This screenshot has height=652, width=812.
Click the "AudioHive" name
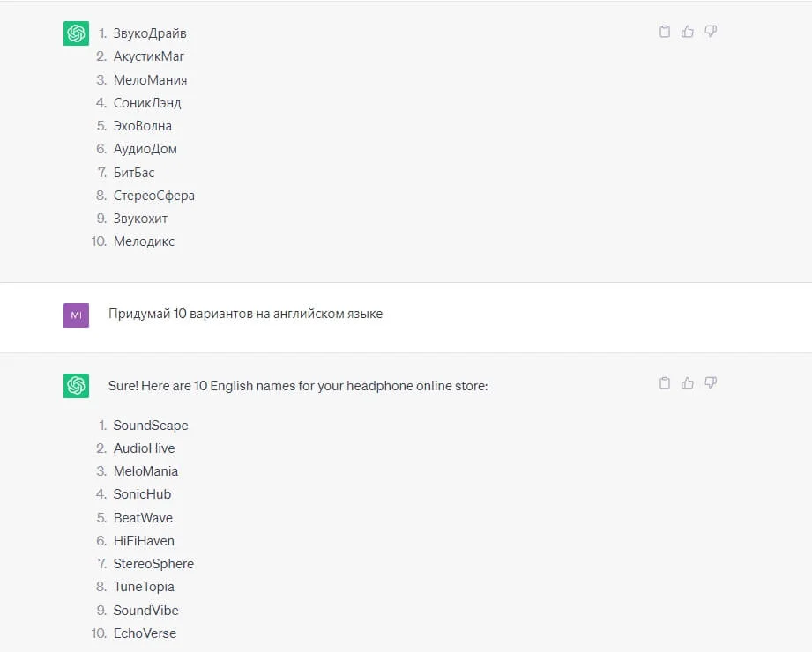(x=144, y=448)
